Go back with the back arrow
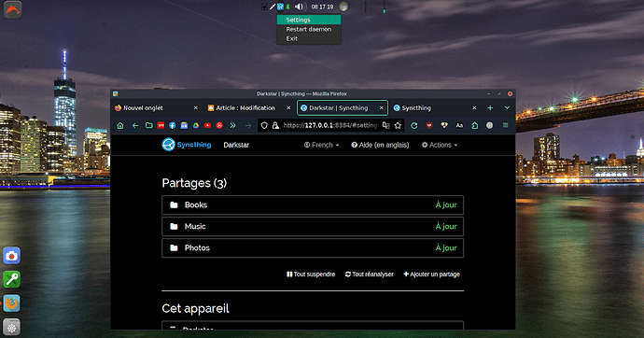This screenshot has height=338, width=644. point(135,126)
